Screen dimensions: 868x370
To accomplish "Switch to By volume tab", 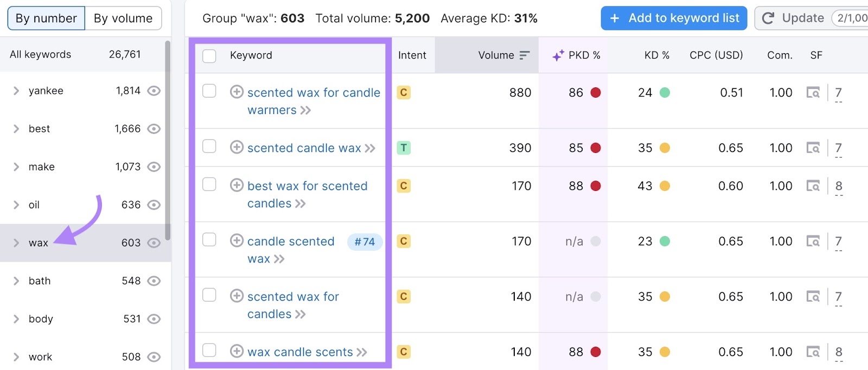I will pos(123,18).
